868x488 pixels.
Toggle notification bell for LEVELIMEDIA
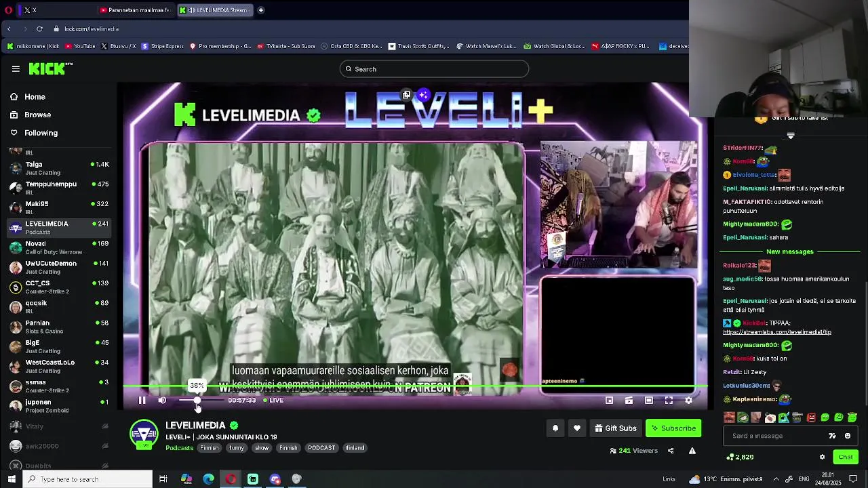tap(555, 428)
